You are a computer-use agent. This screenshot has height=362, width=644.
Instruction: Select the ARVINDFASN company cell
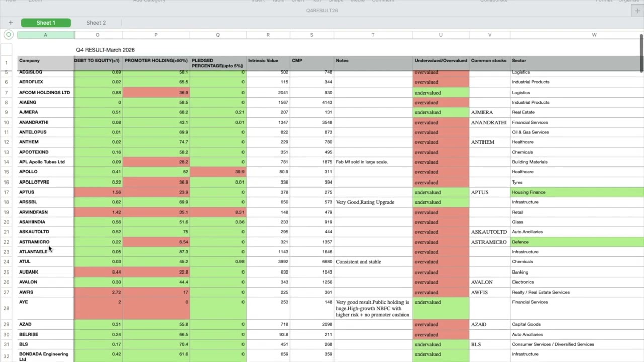click(45, 212)
